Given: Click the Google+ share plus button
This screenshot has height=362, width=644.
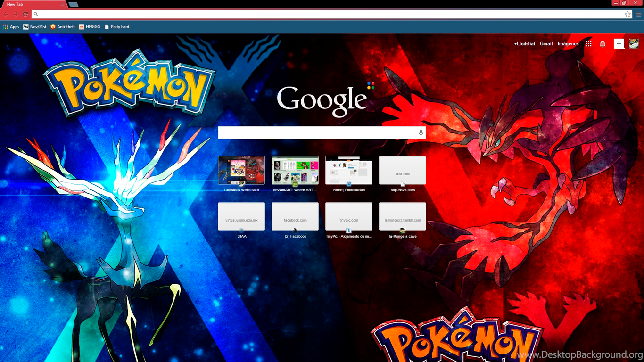Looking at the screenshot, I should [619, 44].
